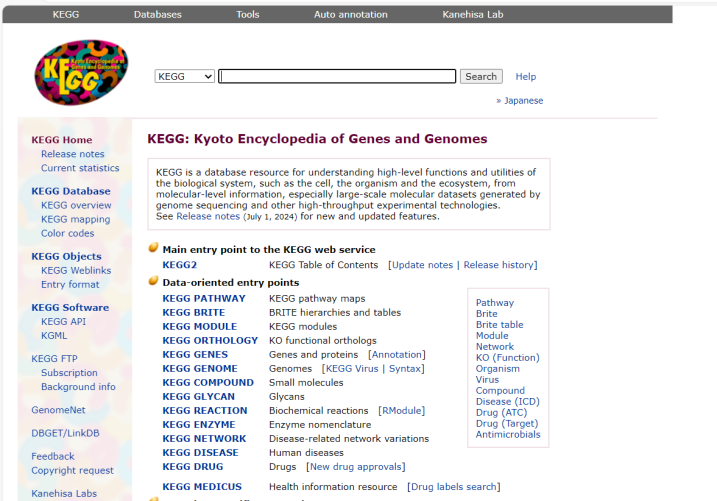Open KEGG MEDICUS entry point
Screen dimensions: 717x501
[x=202, y=487]
